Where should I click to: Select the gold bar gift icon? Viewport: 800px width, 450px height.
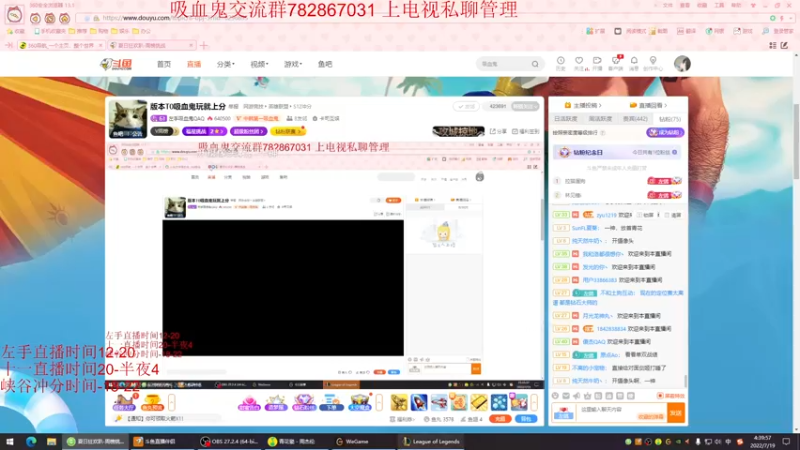[x=479, y=402]
